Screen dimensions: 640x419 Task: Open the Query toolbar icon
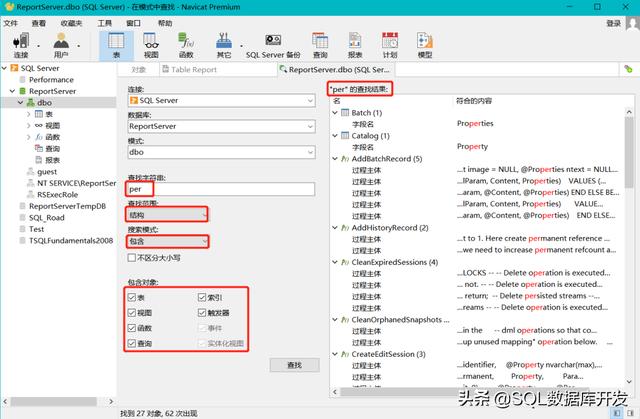pos(320,45)
